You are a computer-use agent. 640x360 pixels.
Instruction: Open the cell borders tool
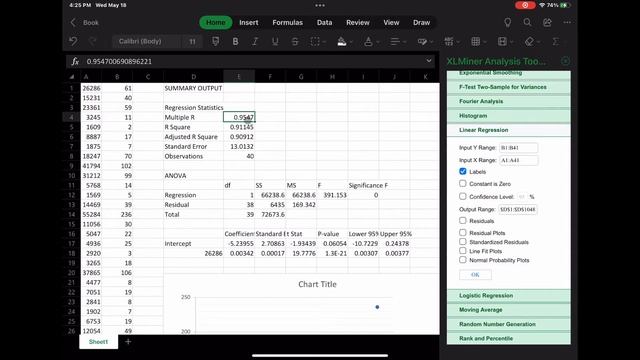pyautogui.click(x=315, y=41)
